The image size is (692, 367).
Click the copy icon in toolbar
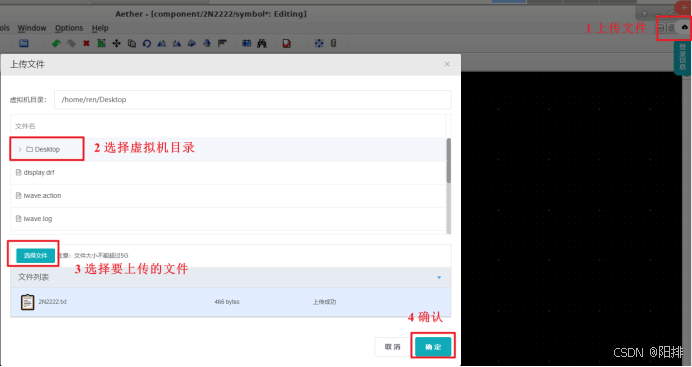pyautogui.click(x=132, y=43)
